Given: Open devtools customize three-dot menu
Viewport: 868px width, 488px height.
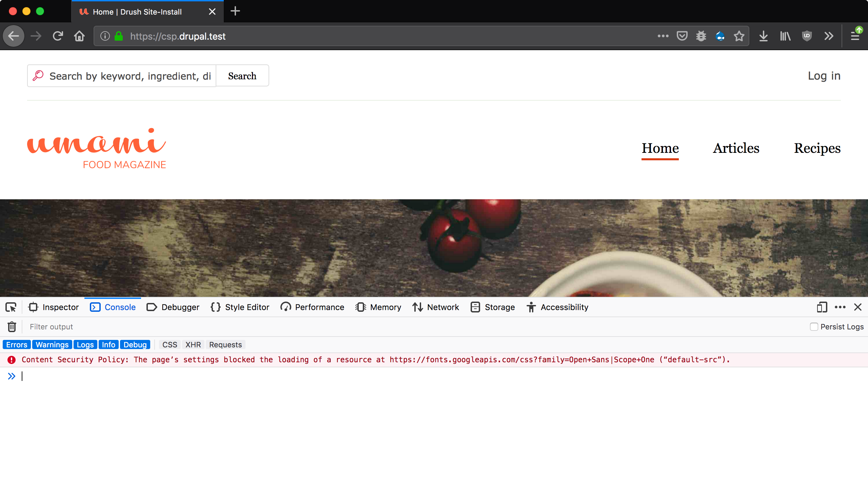Looking at the screenshot, I should click(x=840, y=307).
